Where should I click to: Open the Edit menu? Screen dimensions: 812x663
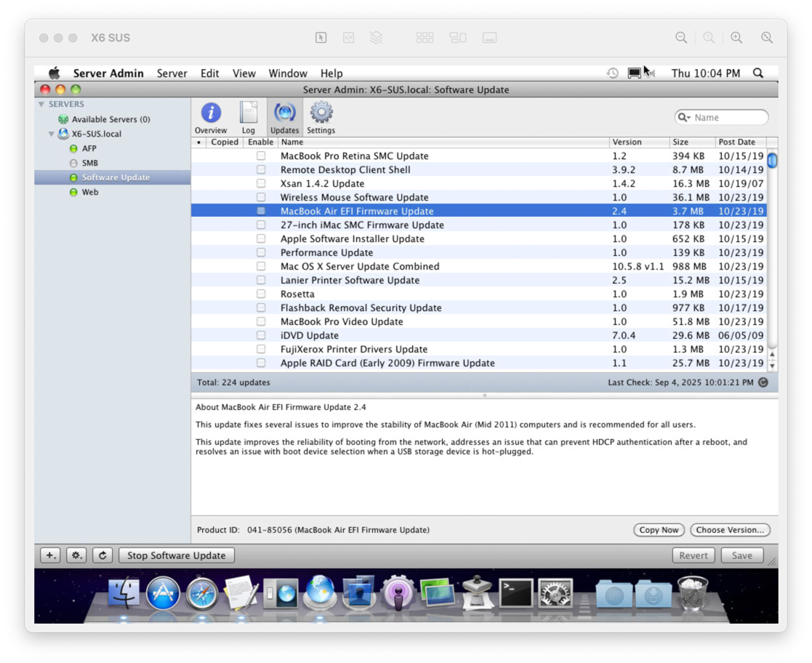point(210,73)
